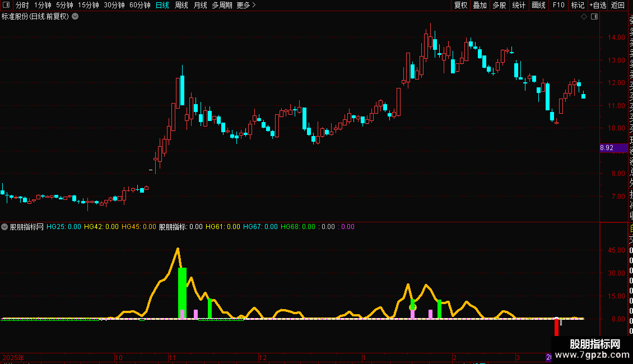
Task: Click the tall green indicator bar in November
Action: (182, 292)
